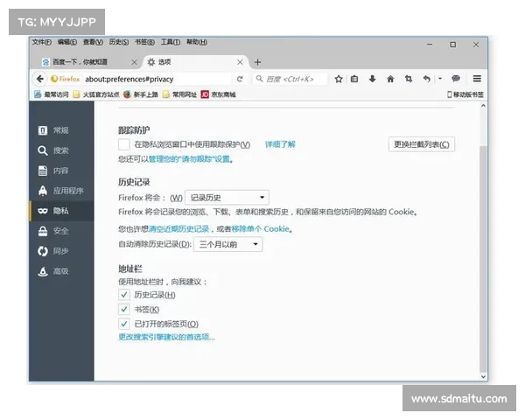Click the scrollbar down arrow
Image resolution: width=525 pixels, height=420 pixels.
click(x=483, y=376)
